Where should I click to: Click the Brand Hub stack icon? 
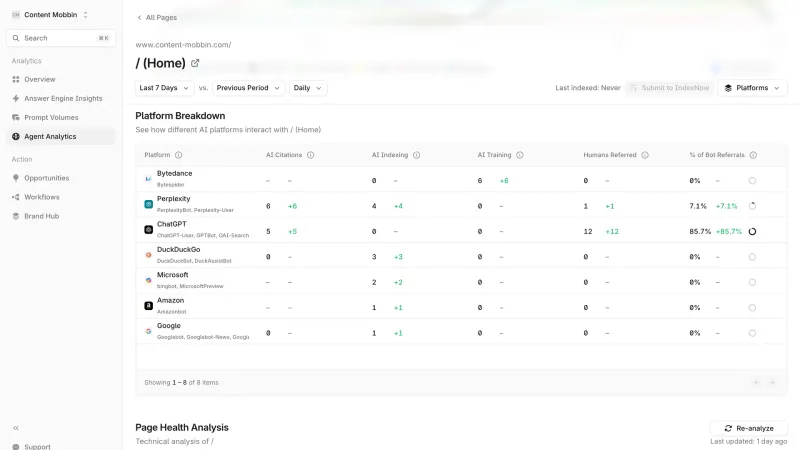pyautogui.click(x=16, y=216)
